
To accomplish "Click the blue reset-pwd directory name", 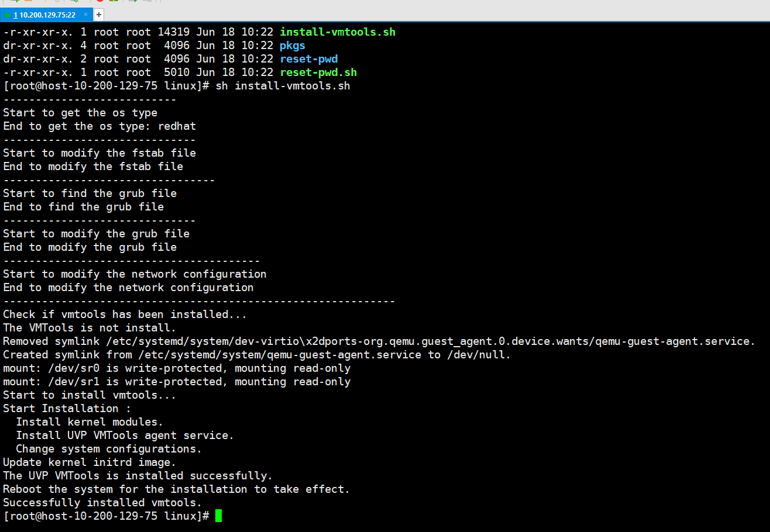I will [x=309, y=59].
